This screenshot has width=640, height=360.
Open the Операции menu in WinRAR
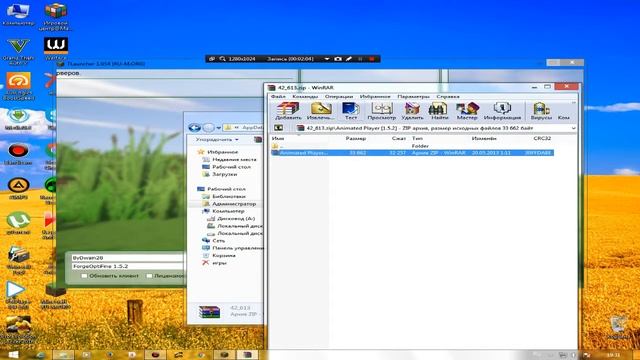point(339,96)
